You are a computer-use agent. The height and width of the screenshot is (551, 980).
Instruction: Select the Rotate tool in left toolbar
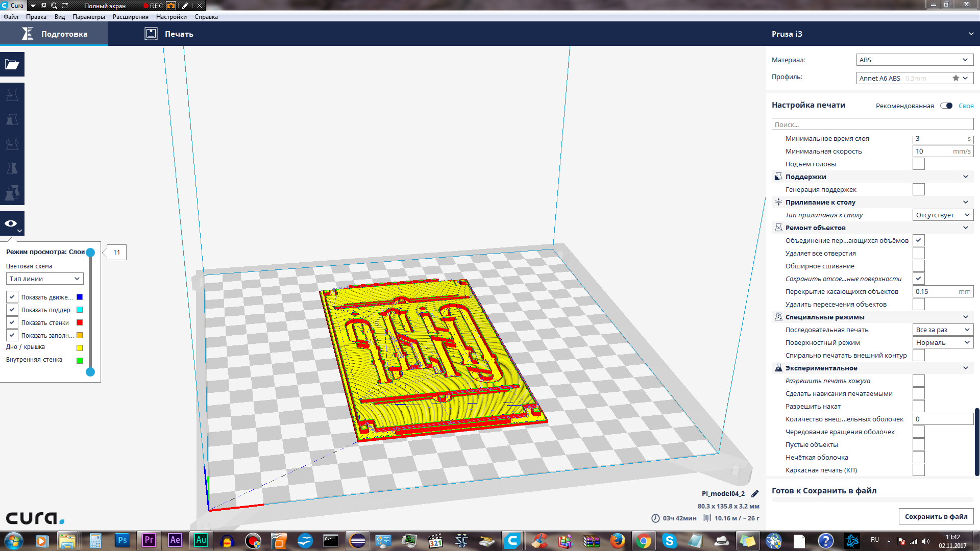tap(12, 144)
